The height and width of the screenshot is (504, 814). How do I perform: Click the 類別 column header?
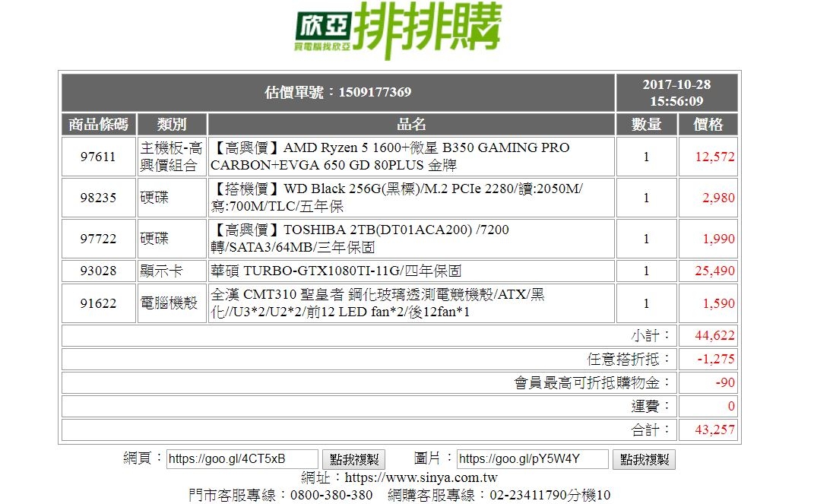tap(172, 125)
